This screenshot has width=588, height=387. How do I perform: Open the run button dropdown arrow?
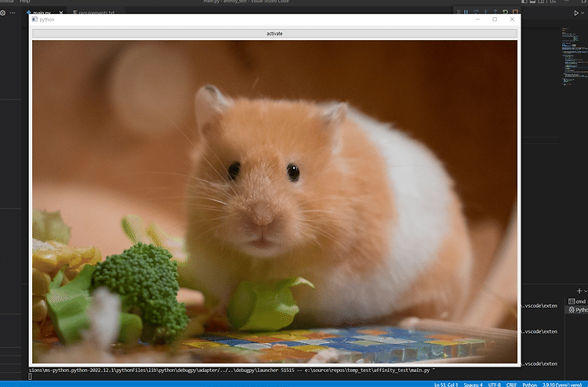583,13
